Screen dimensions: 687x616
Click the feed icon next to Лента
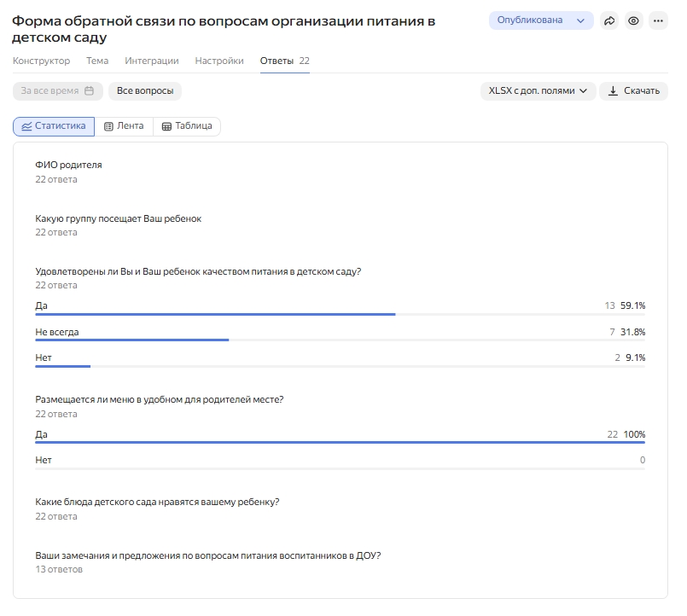107,126
